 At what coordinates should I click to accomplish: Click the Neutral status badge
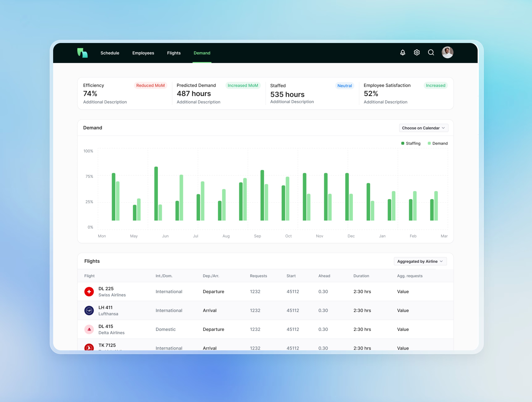coord(344,86)
